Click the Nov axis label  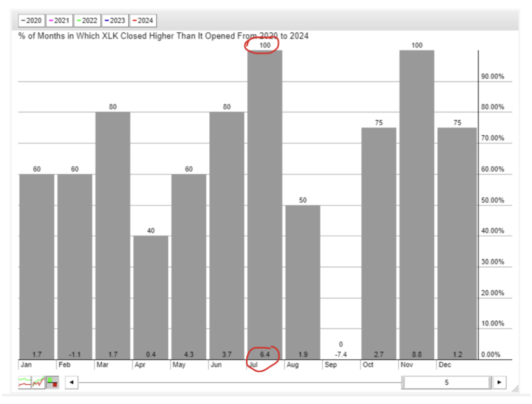406,365
